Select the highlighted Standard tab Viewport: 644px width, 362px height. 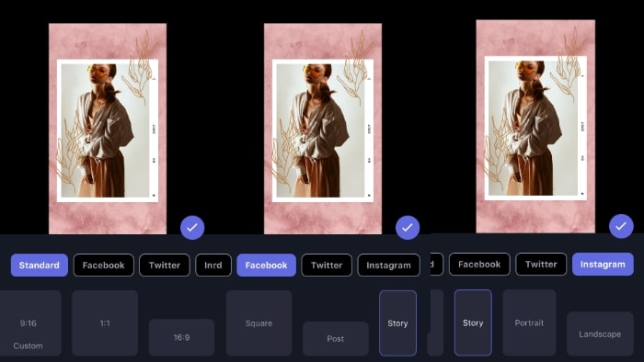[x=40, y=266]
